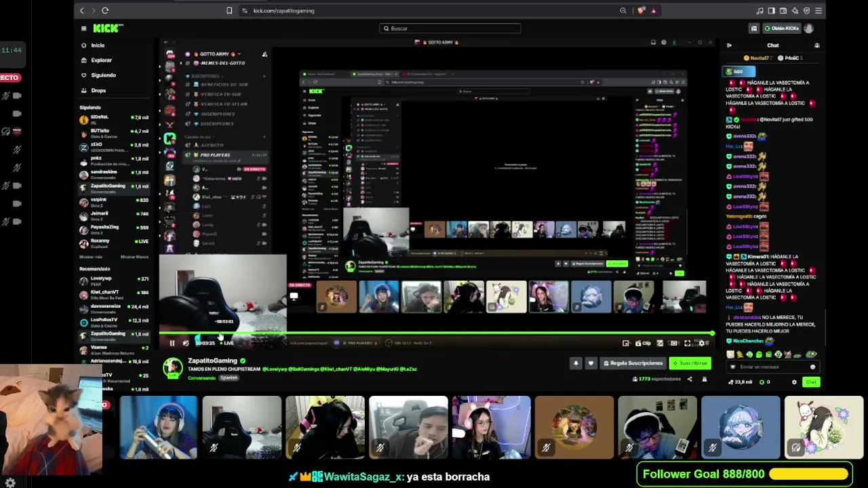Open the Brave Shields icon

pyautogui.click(x=642, y=11)
